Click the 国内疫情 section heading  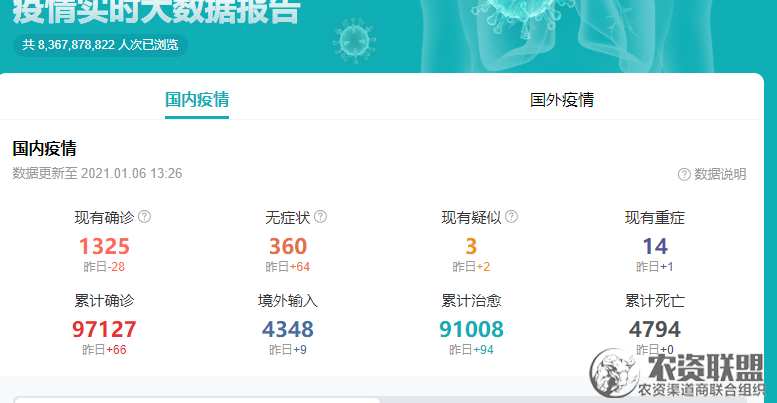[x=45, y=148]
